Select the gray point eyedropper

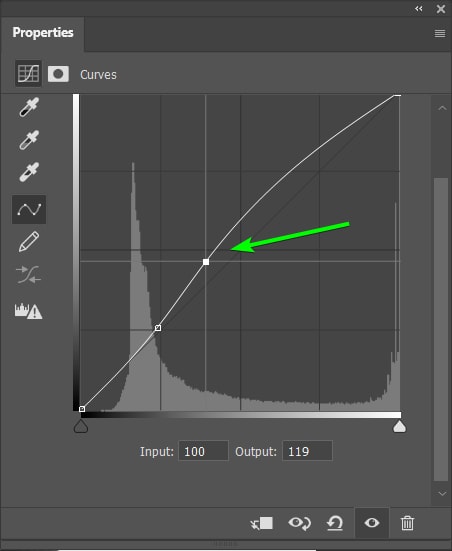pos(29,140)
